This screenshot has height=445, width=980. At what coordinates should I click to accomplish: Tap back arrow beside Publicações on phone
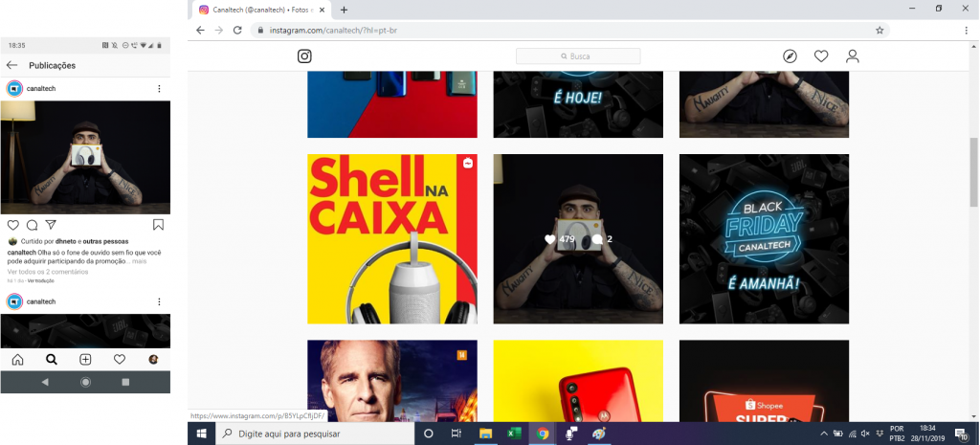[x=11, y=65]
